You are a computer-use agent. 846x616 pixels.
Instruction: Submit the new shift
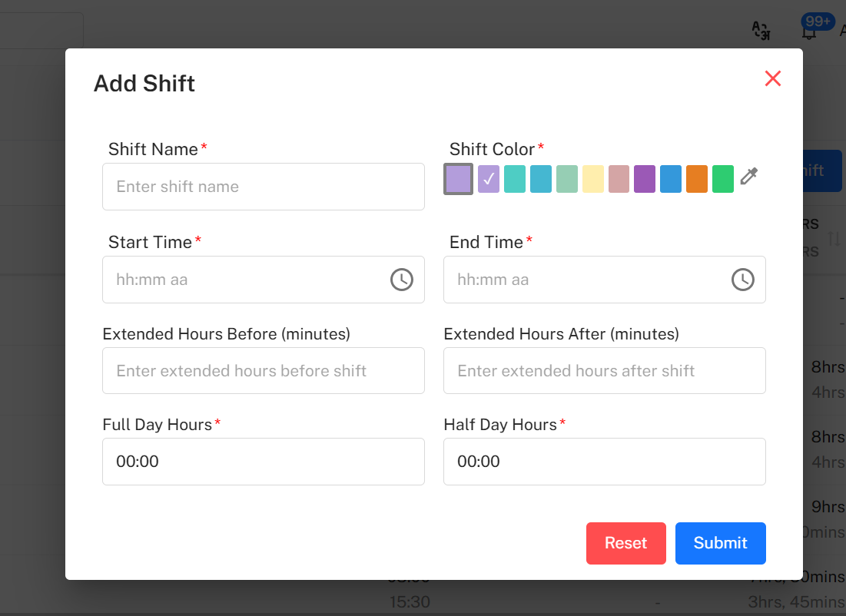coord(720,543)
